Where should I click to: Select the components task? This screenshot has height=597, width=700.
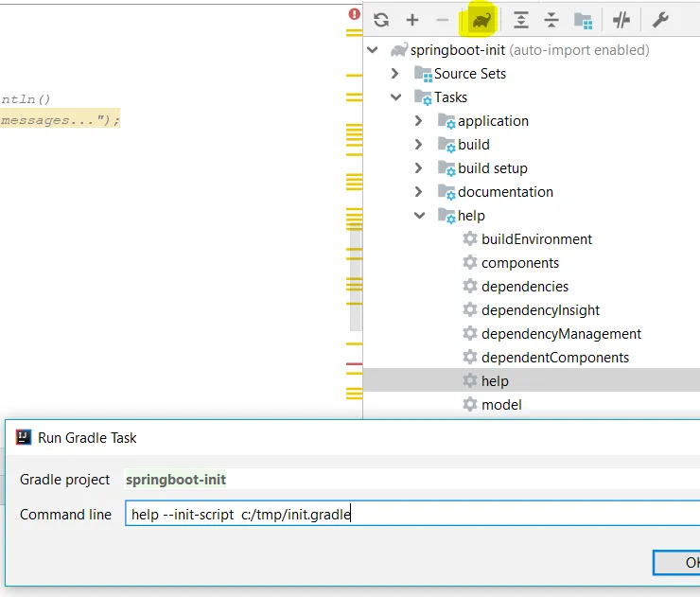520,263
